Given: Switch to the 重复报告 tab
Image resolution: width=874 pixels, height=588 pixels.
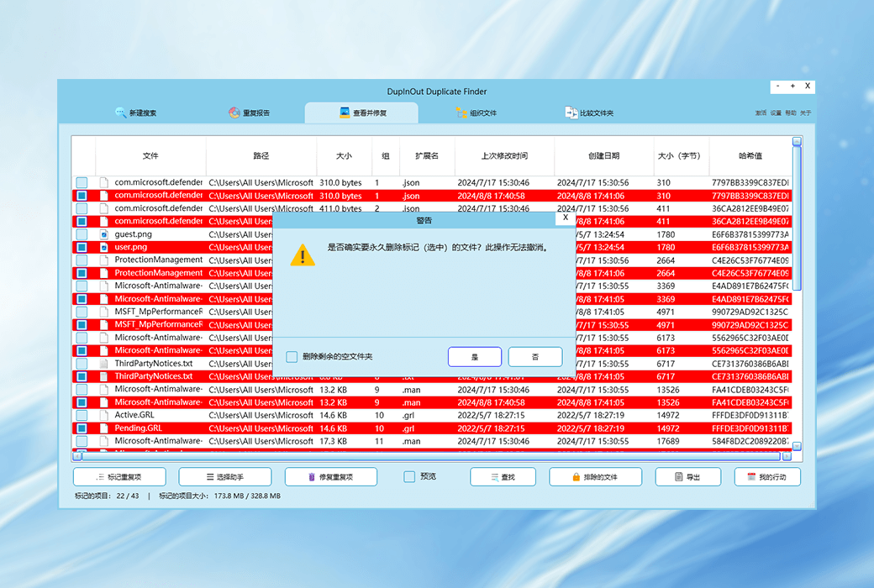Looking at the screenshot, I should [x=249, y=113].
